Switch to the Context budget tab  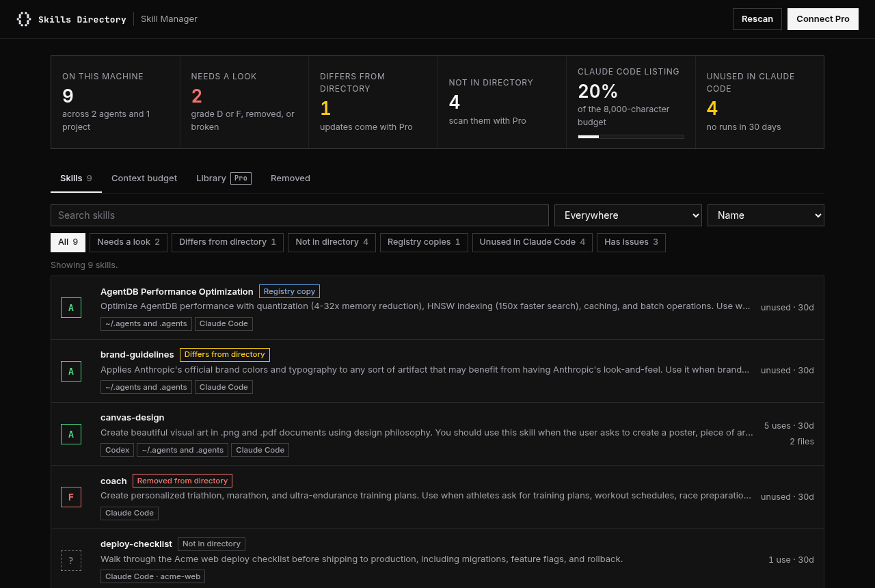pyautogui.click(x=144, y=178)
